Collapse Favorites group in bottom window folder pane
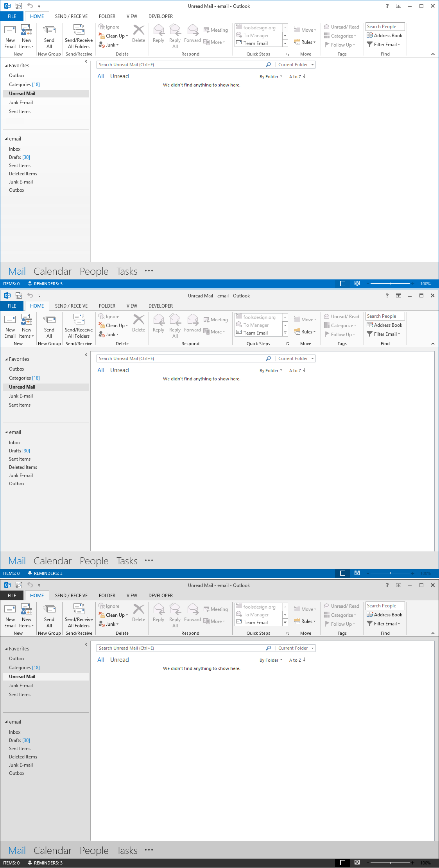The width and height of the screenshot is (439, 868). (6, 648)
